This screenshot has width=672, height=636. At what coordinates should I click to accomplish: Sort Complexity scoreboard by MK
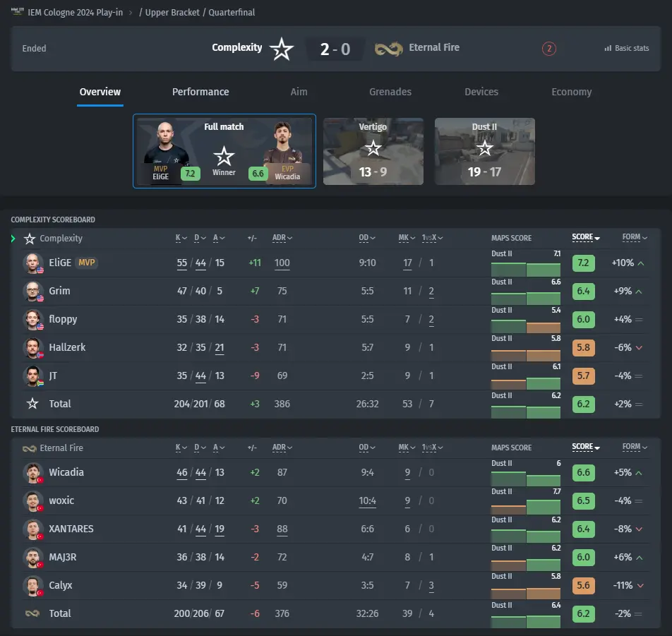407,238
